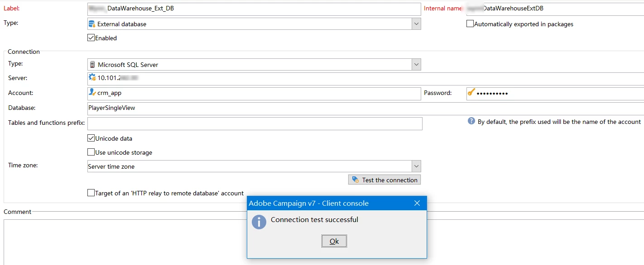Click the account user icon
Screen dimensions: 644x265
(92, 92)
